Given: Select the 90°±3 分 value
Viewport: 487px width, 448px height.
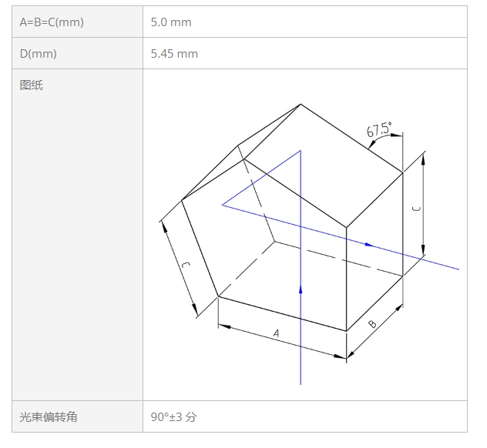Looking at the screenshot, I should click(173, 416).
